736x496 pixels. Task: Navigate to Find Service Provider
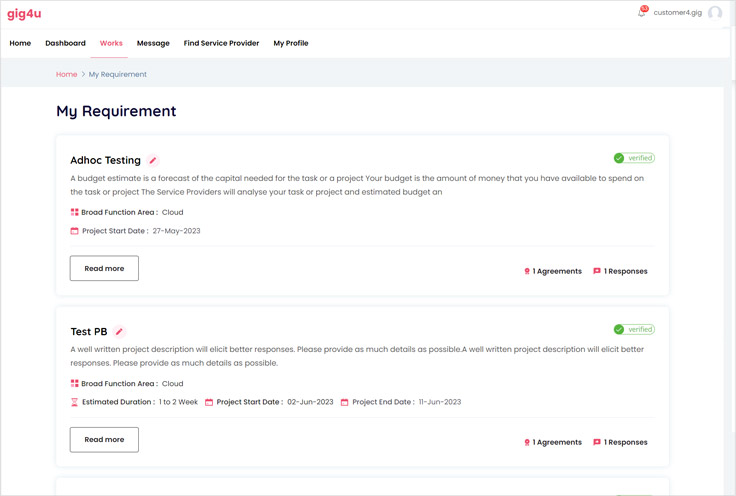[221, 43]
